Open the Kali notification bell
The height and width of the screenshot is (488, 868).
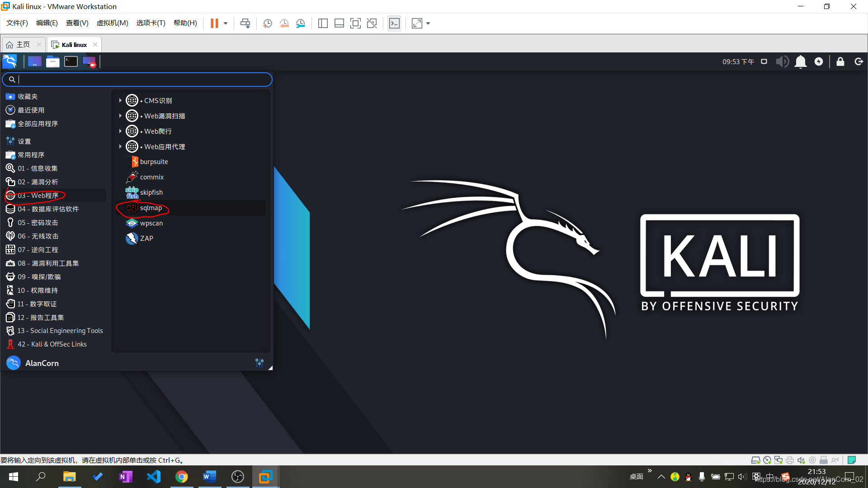coord(801,61)
